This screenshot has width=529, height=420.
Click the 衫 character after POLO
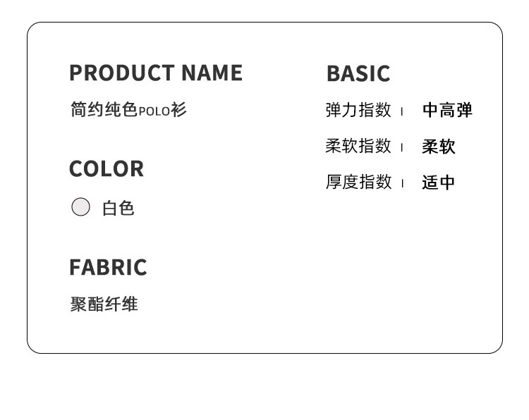click(178, 110)
